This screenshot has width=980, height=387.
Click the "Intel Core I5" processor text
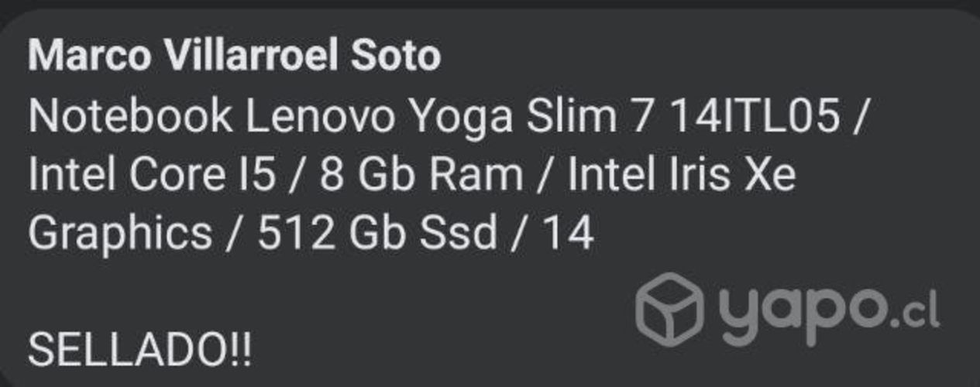click(151, 175)
